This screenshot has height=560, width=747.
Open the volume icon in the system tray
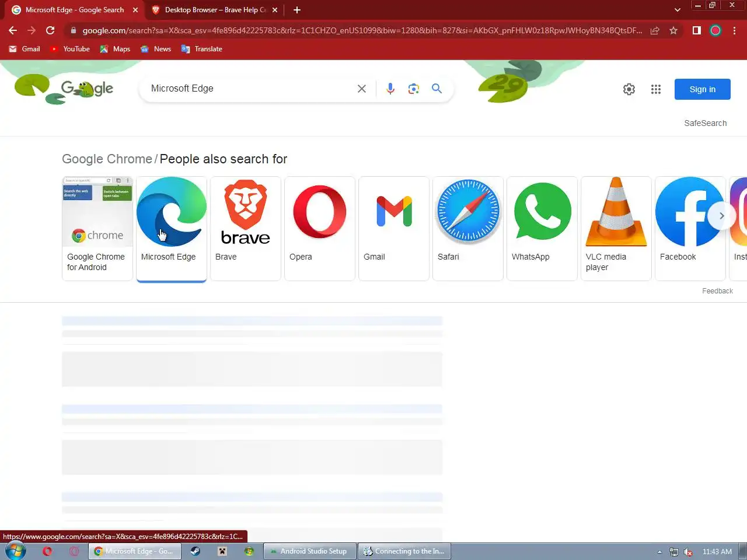pyautogui.click(x=688, y=551)
